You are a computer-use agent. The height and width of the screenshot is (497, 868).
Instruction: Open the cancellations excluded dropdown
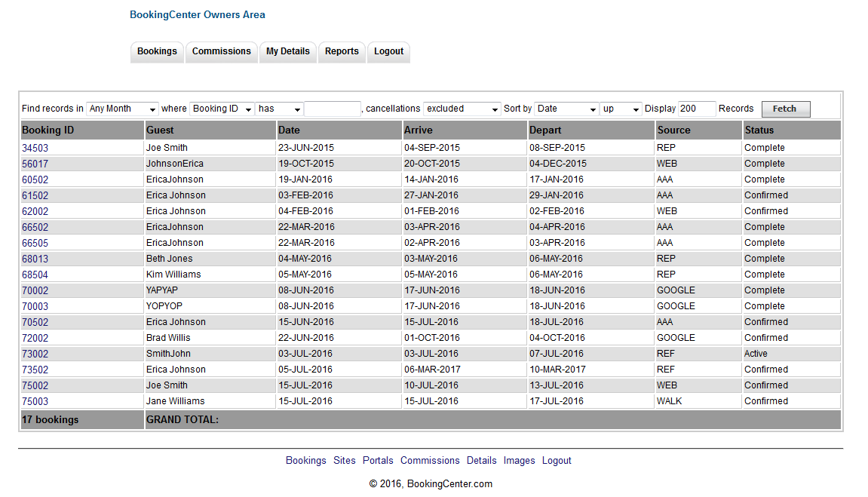[462, 109]
